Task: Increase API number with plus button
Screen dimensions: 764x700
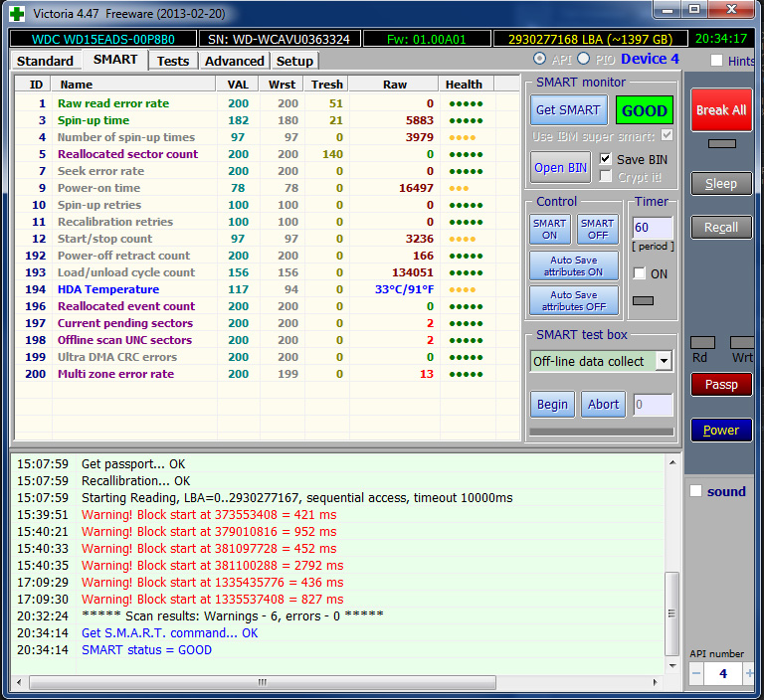Action: (749, 673)
